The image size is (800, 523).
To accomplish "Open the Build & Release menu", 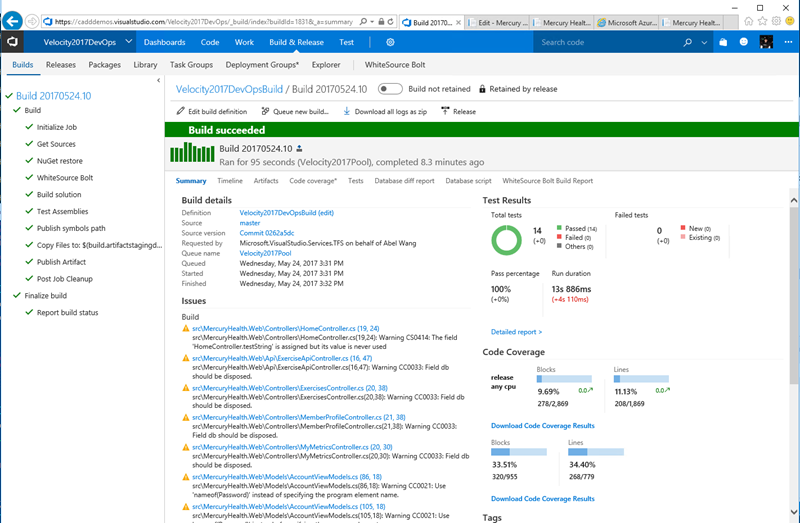I will [x=296, y=42].
